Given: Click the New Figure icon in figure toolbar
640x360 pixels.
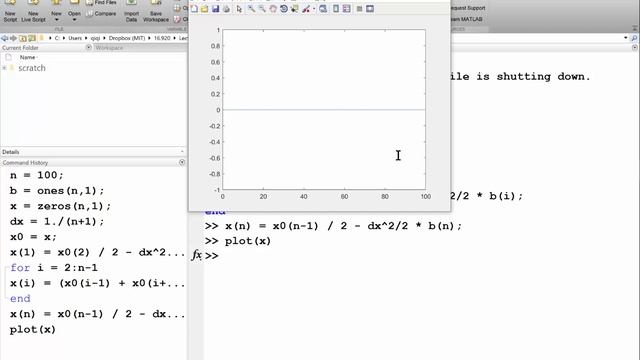Looking at the screenshot, I should 194,9.
